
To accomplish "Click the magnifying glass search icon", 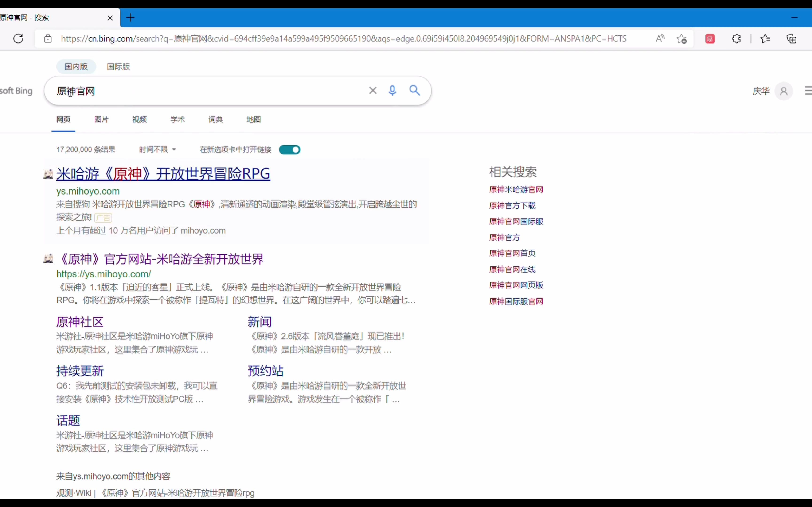I will 414,90.
